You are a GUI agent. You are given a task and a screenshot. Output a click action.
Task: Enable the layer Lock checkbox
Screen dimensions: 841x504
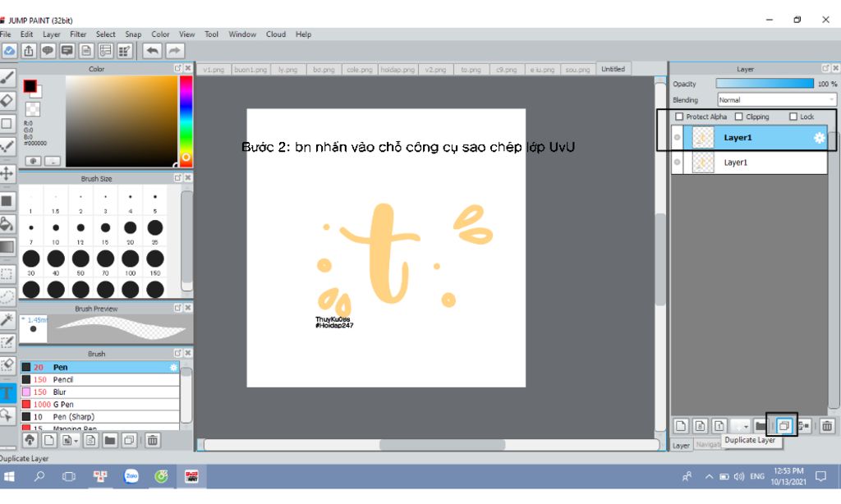pos(793,117)
